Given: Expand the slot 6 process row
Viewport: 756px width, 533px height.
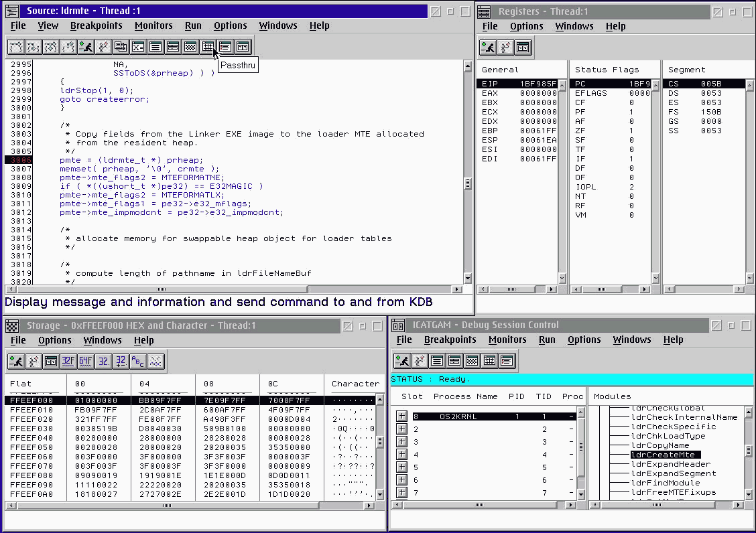Looking at the screenshot, I should [x=401, y=480].
